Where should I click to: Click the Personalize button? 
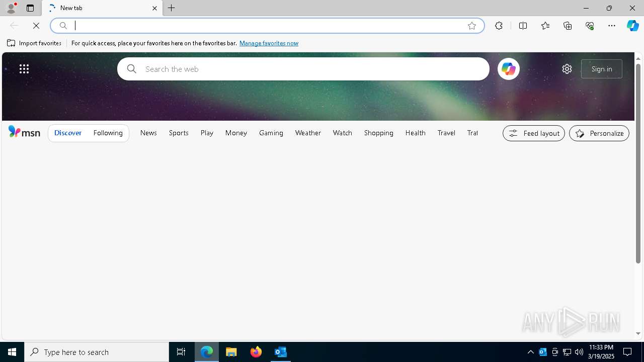coord(599,133)
